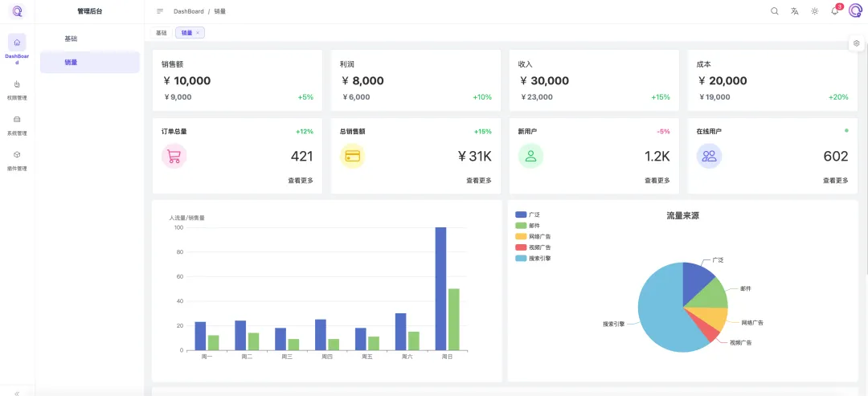Toggle 搜索引擎 legend swatch
868x396 pixels.
521,258
